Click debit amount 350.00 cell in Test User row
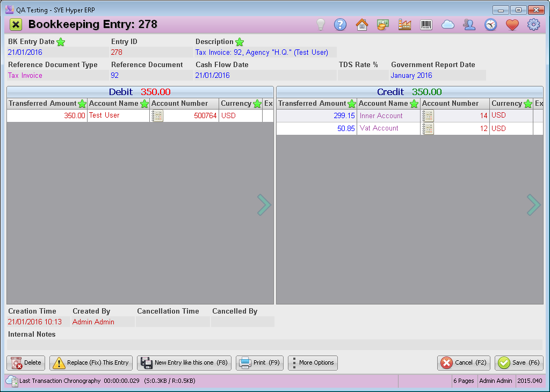550x392 pixels. (47, 115)
